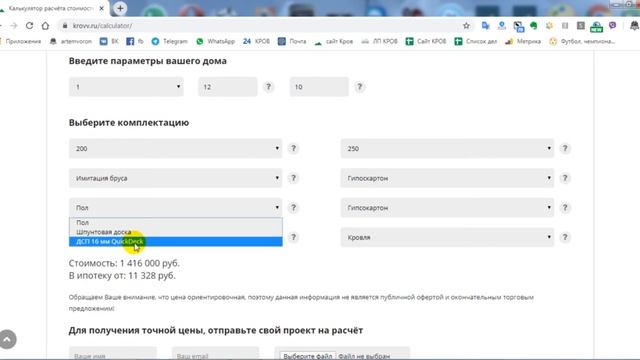Open the Почта bookmark
640x360 pixels.
[x=292, y=41]
